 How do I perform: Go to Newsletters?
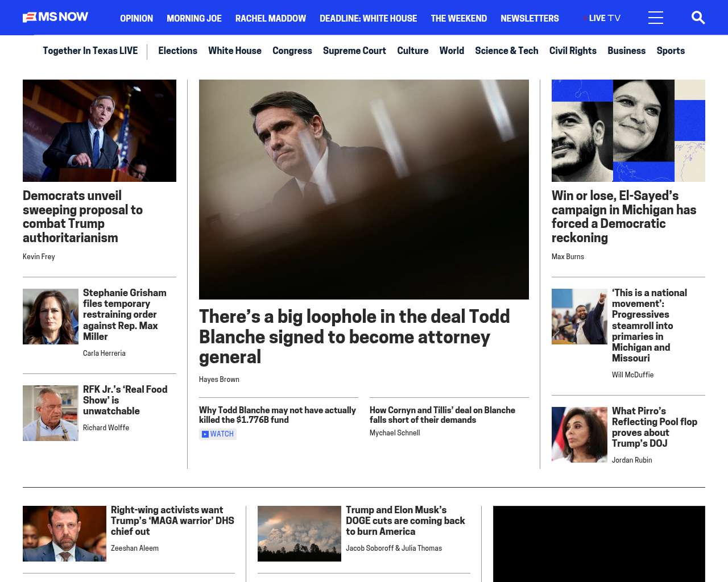coord(530,18)
